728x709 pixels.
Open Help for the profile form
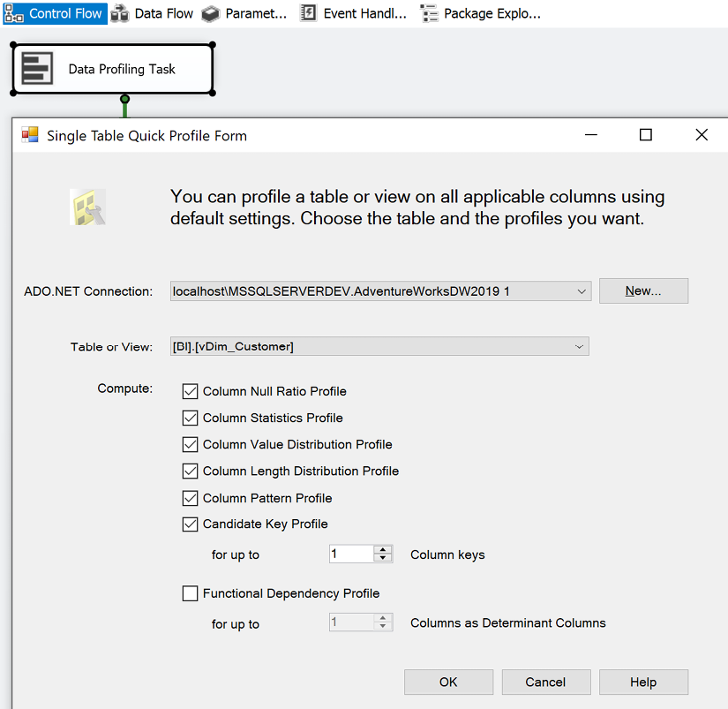point(643,682)
